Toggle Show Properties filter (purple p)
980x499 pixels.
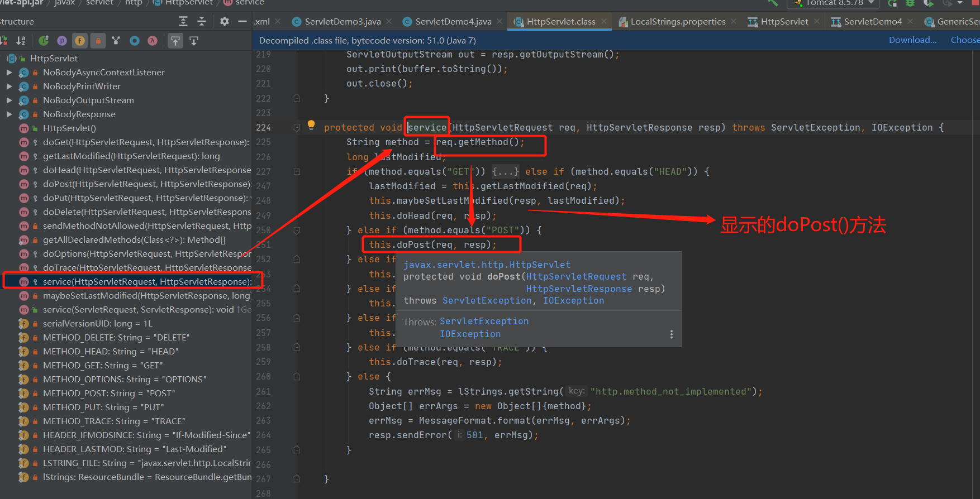pyautogui.click(x=62, y=41)
